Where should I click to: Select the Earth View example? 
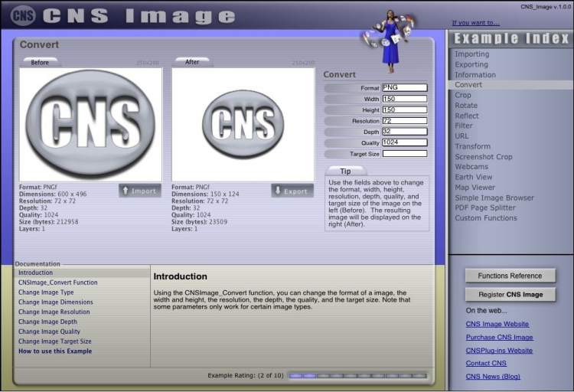473,177
